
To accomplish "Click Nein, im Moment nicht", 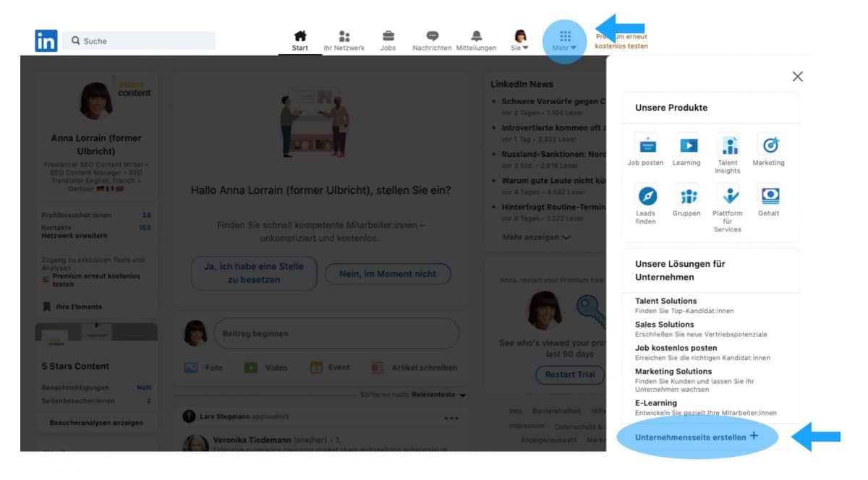I will click(x=388, y=274).
